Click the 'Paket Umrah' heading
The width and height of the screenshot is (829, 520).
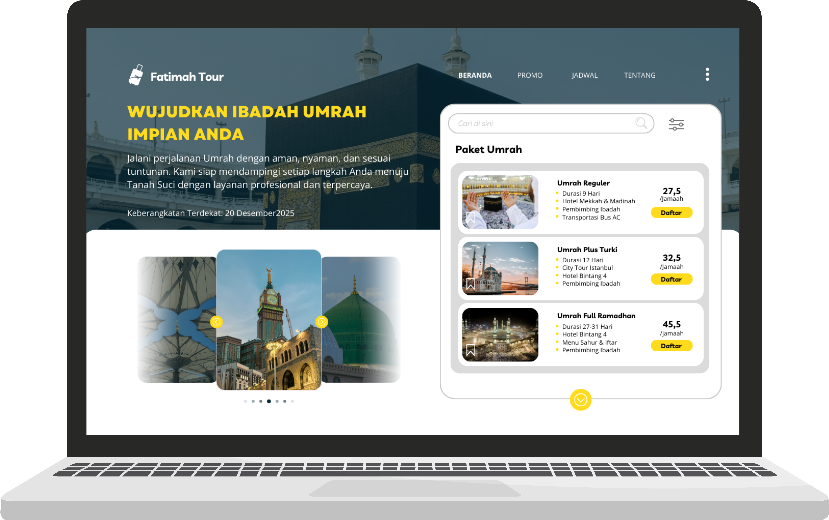point(489,150)
